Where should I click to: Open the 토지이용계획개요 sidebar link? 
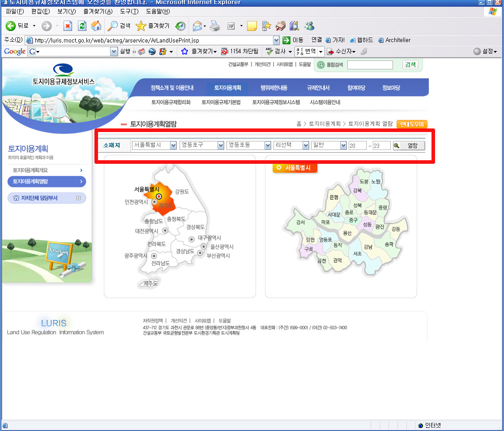[30, 171]
